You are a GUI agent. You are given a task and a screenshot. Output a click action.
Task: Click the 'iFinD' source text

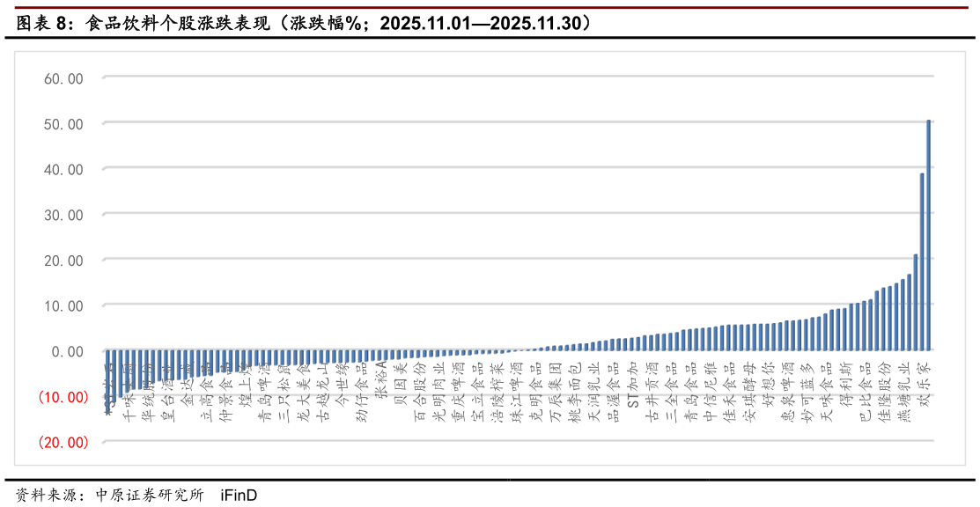click(x=239, y=496)
